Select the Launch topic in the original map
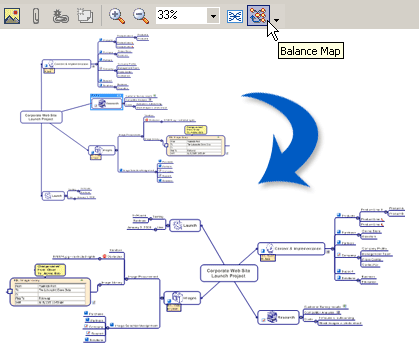The height and width of the screenshot is (361, 419). coord(53,196)
